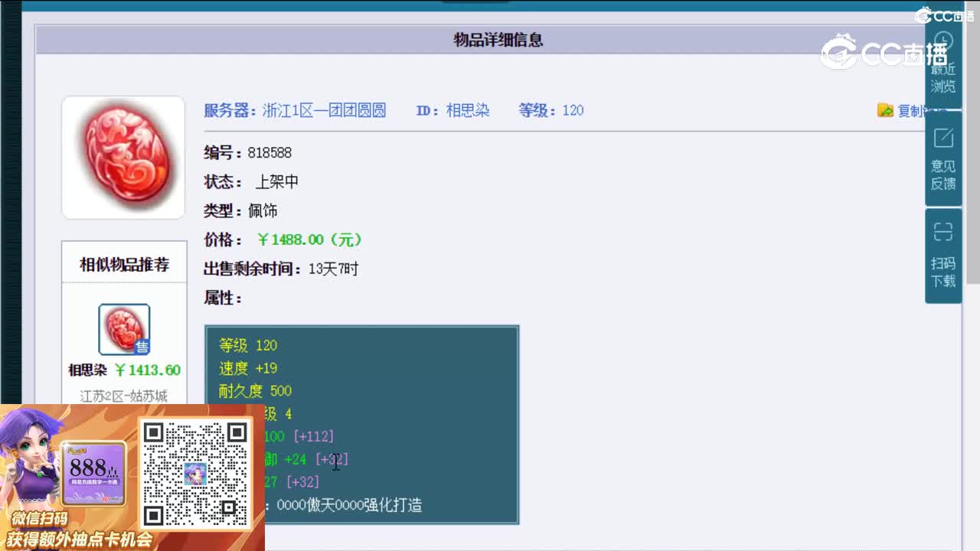Click the item number 818588
The image size is (980, 551).
click(x=272, y=152)
